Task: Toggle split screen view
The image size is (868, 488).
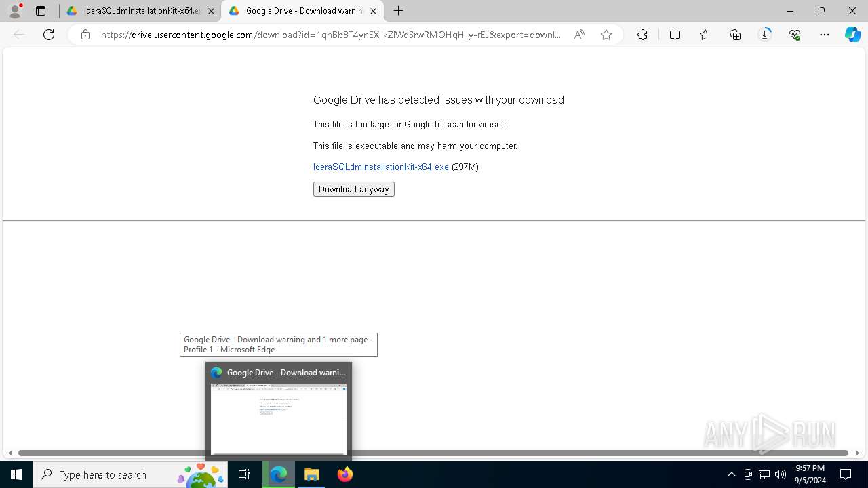Action: [x=675, y=35]
